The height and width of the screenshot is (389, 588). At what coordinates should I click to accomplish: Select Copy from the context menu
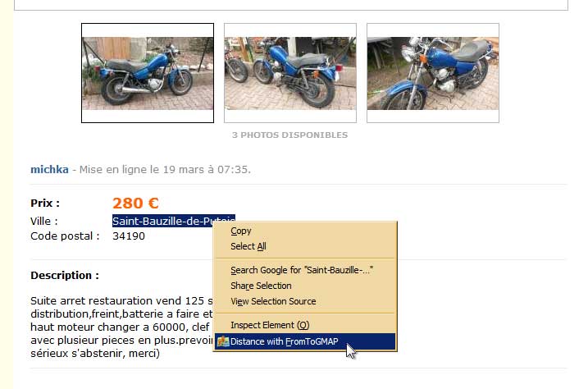point(241,231)
